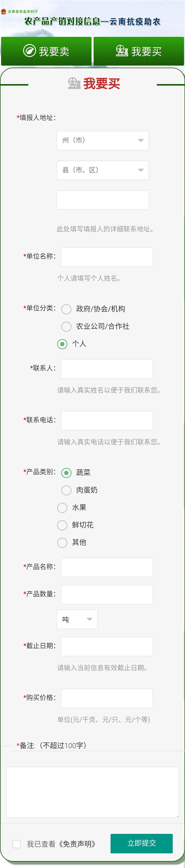The image size is (185, 868).
Task: Choose 鲜切花 product category
Action: [62, 525]
